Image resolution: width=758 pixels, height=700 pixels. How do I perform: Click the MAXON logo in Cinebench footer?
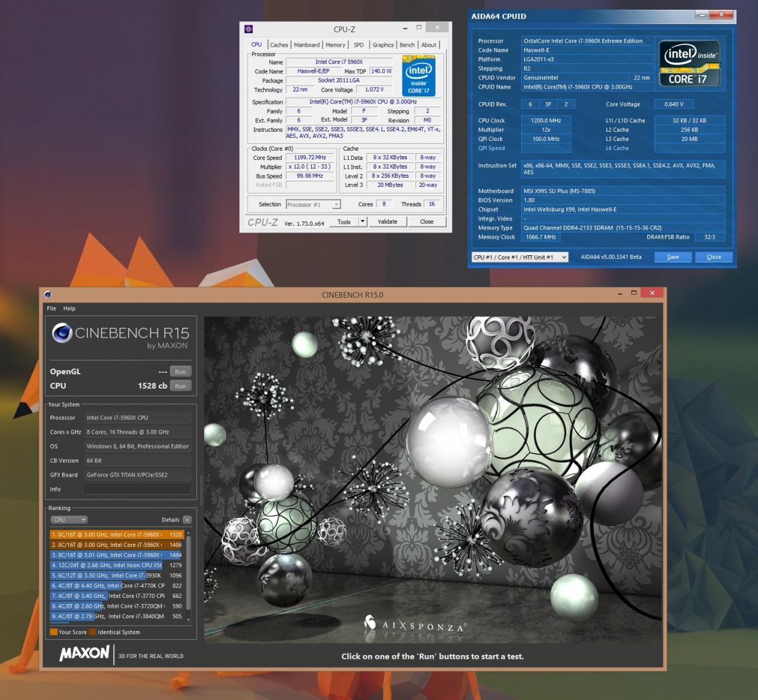85,653
